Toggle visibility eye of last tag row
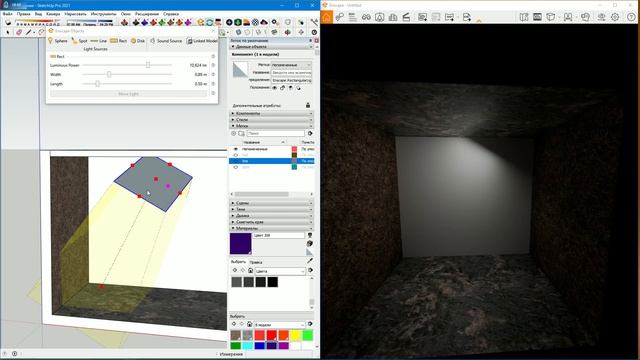Screen dimensions: 640x360 [236, 167]
